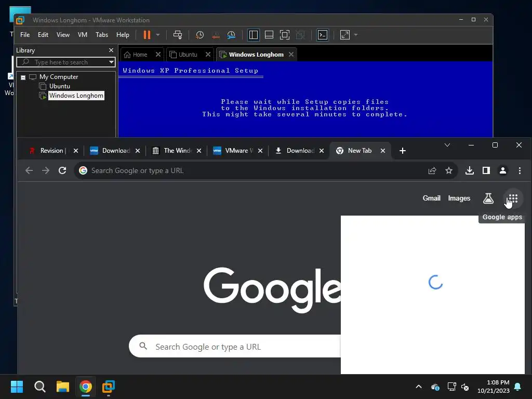Screen dimensions: 532x399
Task: Close the Home tab in VMware
Action: tap(158, 54)
